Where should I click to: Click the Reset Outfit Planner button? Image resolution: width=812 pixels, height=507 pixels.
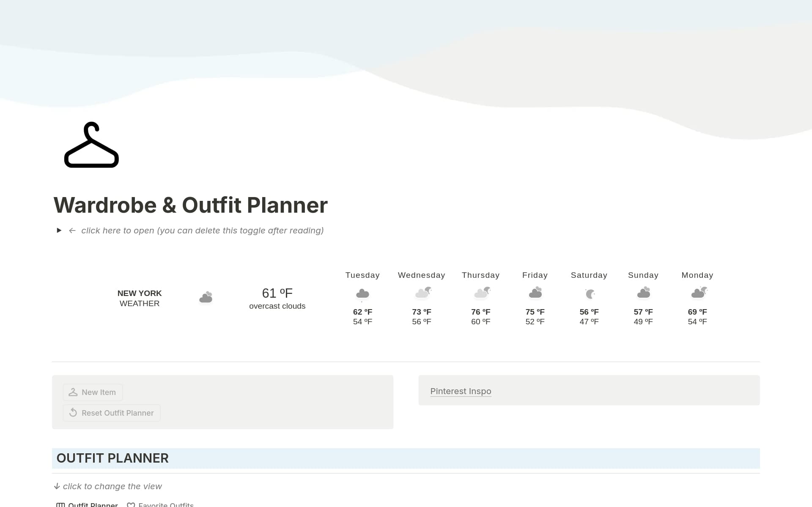tap(112, 413)
